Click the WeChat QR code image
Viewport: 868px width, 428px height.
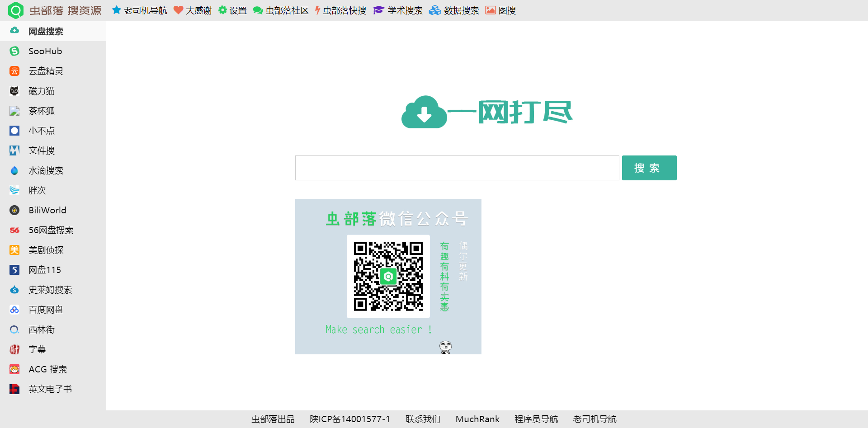[388, 276]
